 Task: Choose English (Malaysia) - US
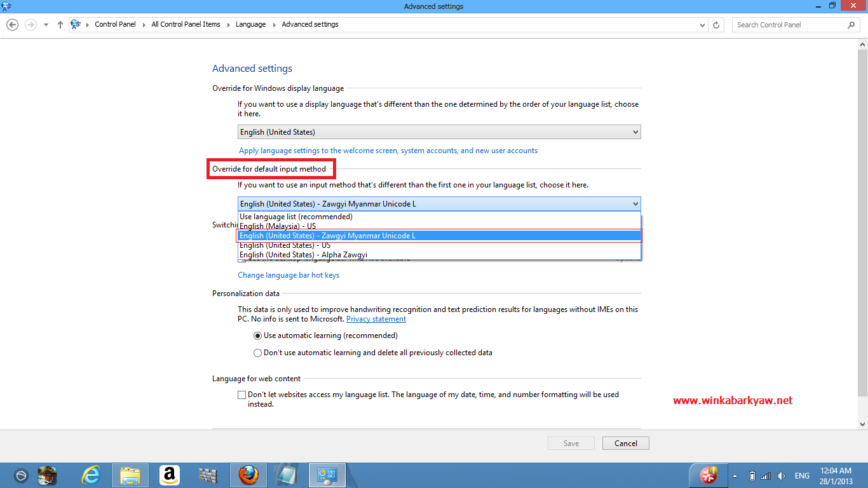439,226
